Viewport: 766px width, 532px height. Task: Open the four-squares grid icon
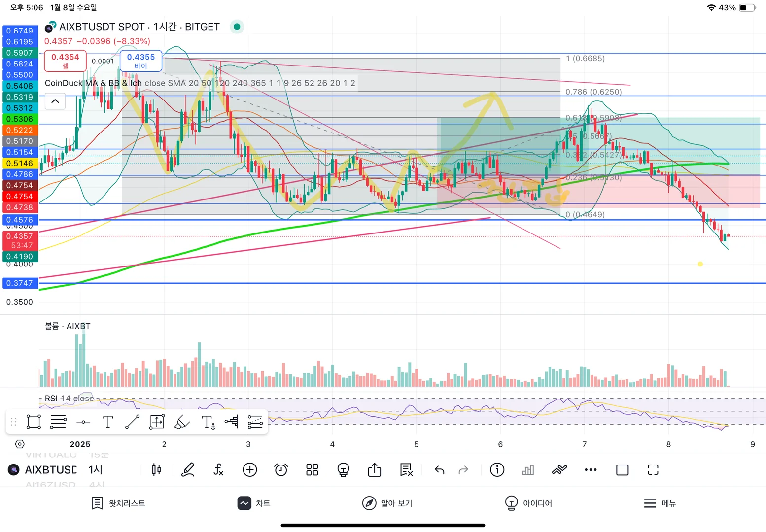point(312,470)
